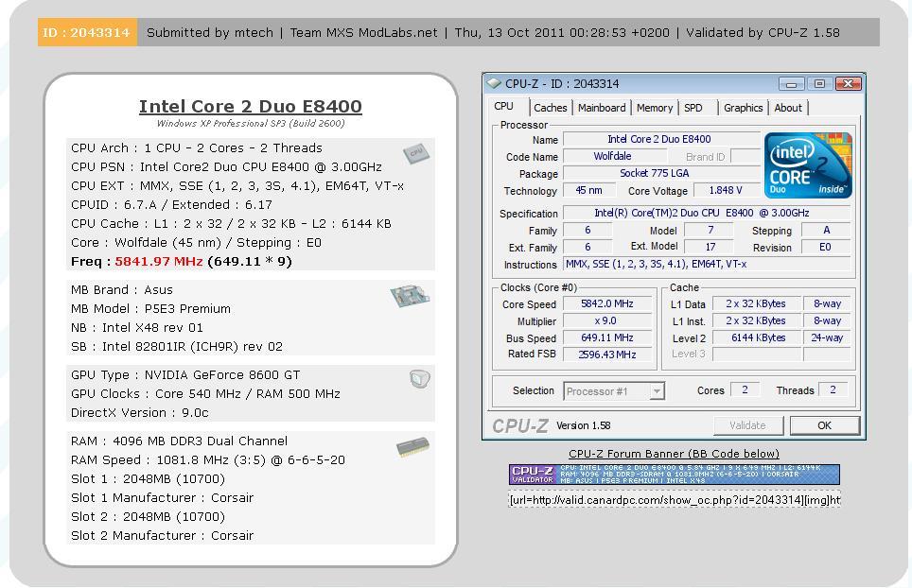Viewport: 912px width, 588px height.
Task: Click the GPU icon beside GPU Type
Action: pos(419,379)
